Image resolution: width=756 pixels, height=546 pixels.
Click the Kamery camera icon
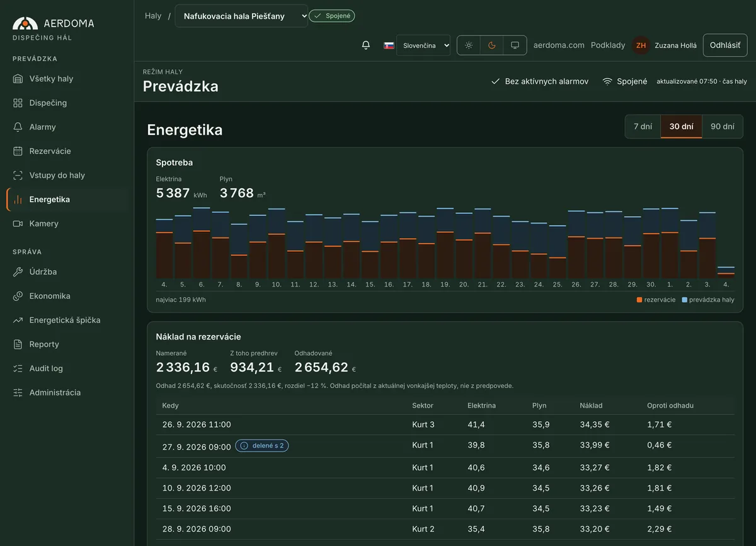(18, 224)
